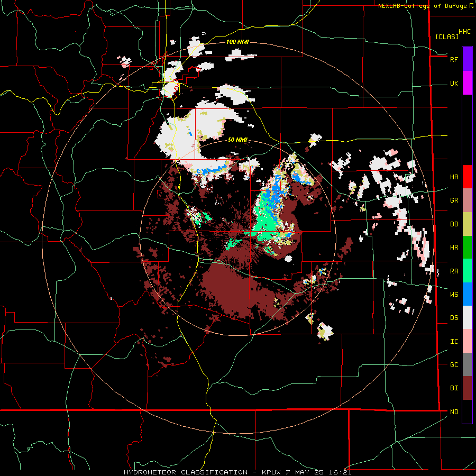
Task: Click the DS white legend swatch
Action: (467, 317)
